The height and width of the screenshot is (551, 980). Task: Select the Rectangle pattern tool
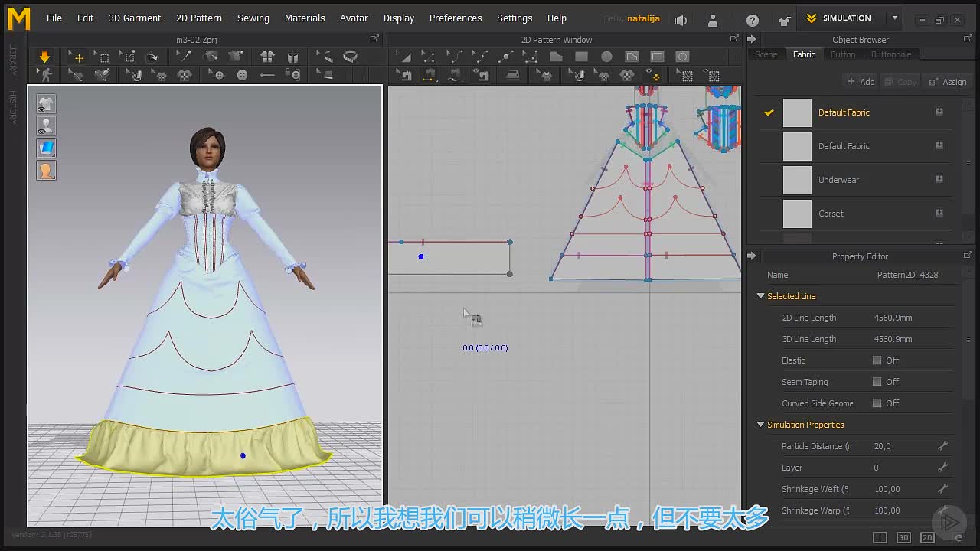[x=581, y=57]
